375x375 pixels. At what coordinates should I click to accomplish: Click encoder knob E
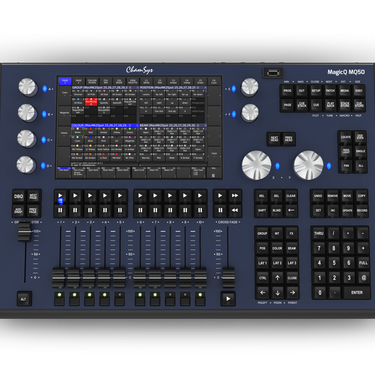250,87
